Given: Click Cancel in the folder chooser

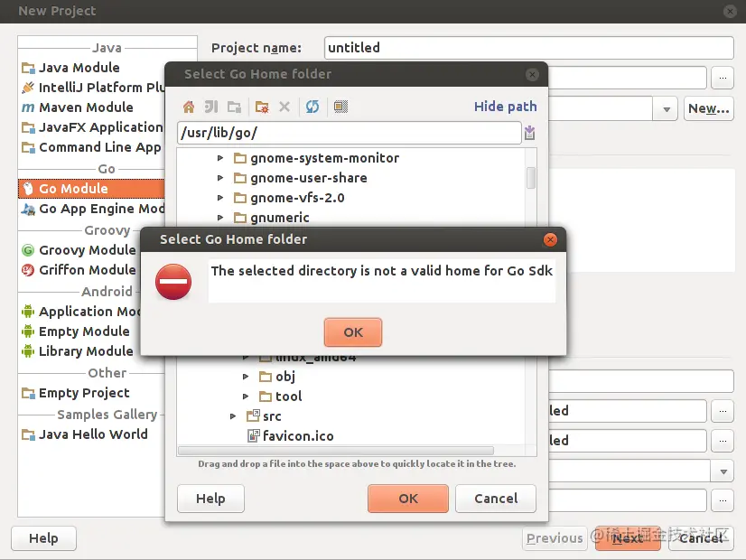Looking at the screenshot, I should tap(496, 499).
